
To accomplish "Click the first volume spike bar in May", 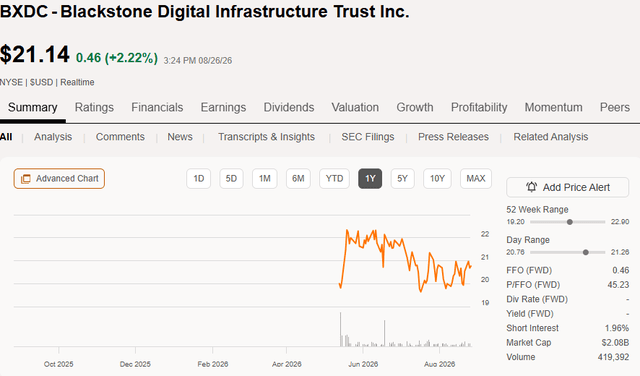I will pos(340,329).
